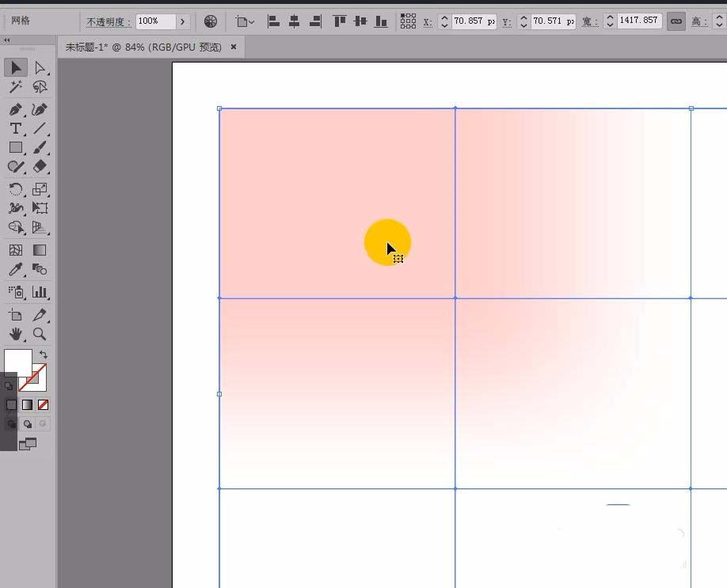Screen dimensions: 727x588
Task: Select the Free Transform tool
Action: pos(40,208)
